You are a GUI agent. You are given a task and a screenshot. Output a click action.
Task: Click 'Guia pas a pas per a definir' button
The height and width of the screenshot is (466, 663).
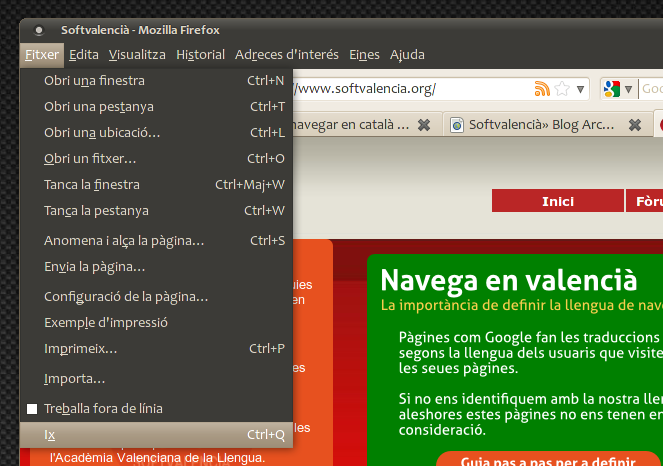[548, 460]
